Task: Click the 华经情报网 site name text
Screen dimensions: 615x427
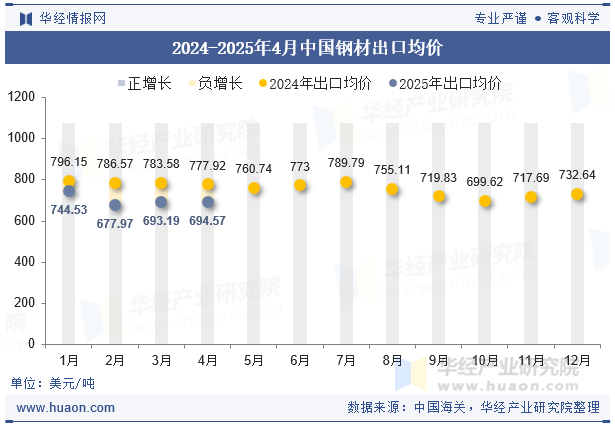Action: click(x=73, y=18)
